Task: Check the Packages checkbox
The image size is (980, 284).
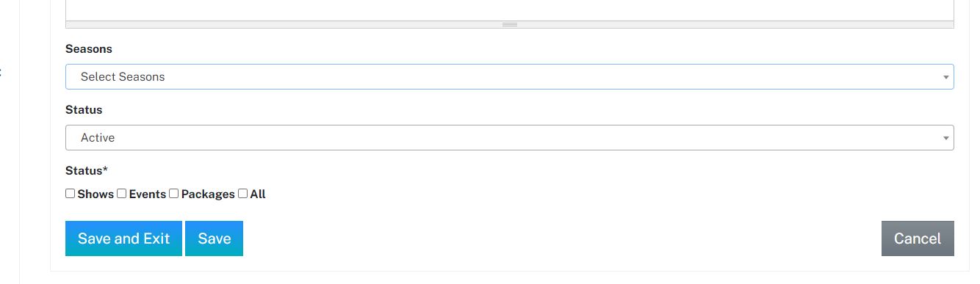Action: click(x=174, y=194)
